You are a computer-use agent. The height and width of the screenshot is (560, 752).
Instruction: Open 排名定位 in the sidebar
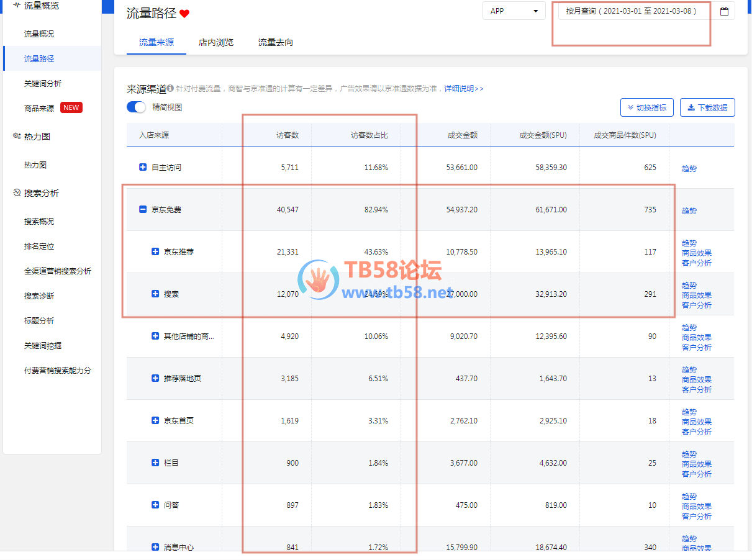point(39,246)
